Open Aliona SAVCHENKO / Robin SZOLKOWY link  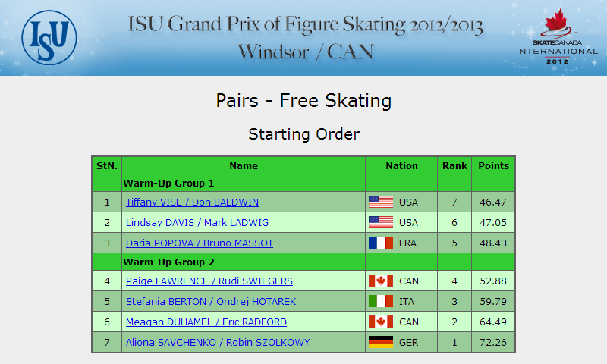(x=218, y=343)
